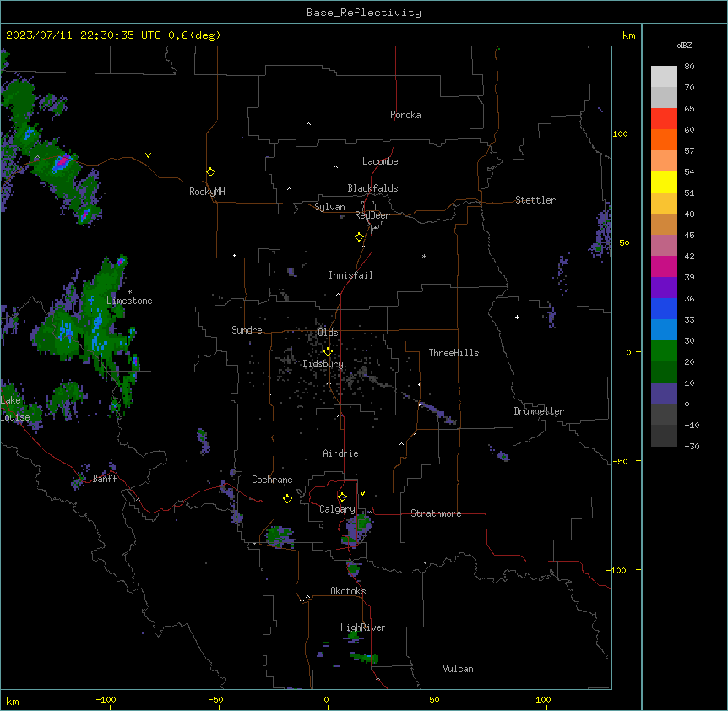
Task: Click the Lacombe city label
Action: coord(380,161)
